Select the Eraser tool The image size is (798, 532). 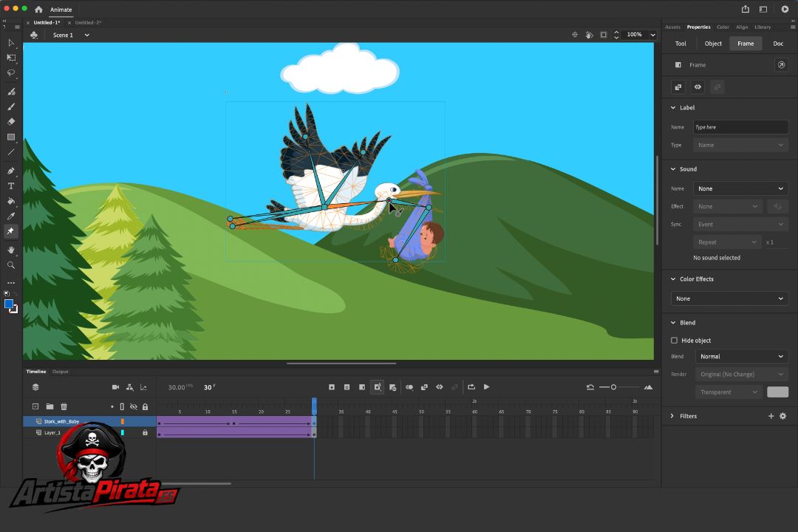point(10,122)
